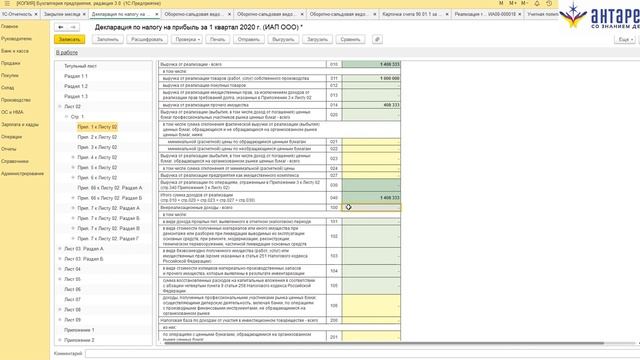
Task: Open the Администрирование section
Action: 22,173
